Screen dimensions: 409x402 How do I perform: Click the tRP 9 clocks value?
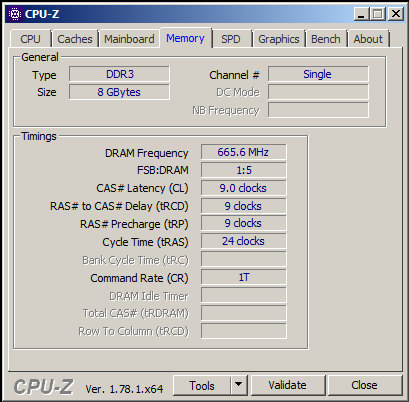click(x=244, y=223)
